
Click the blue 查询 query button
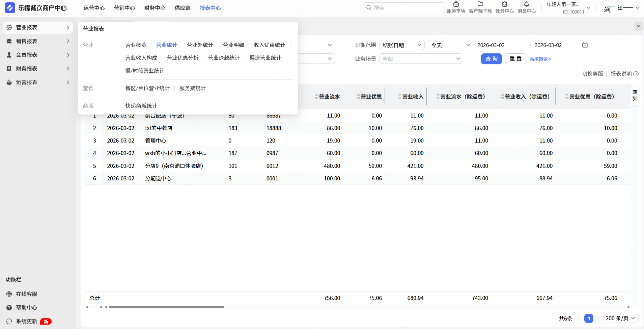click(491, 59)
